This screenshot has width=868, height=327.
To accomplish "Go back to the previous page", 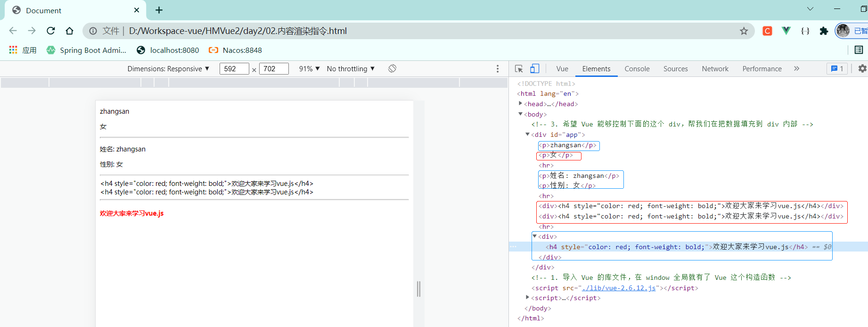I will (13, 31).
